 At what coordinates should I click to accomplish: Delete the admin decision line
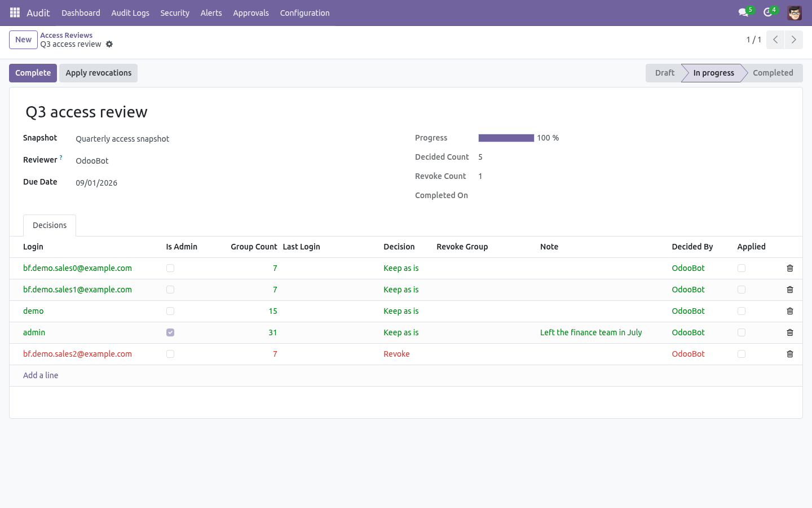(790, 332)
